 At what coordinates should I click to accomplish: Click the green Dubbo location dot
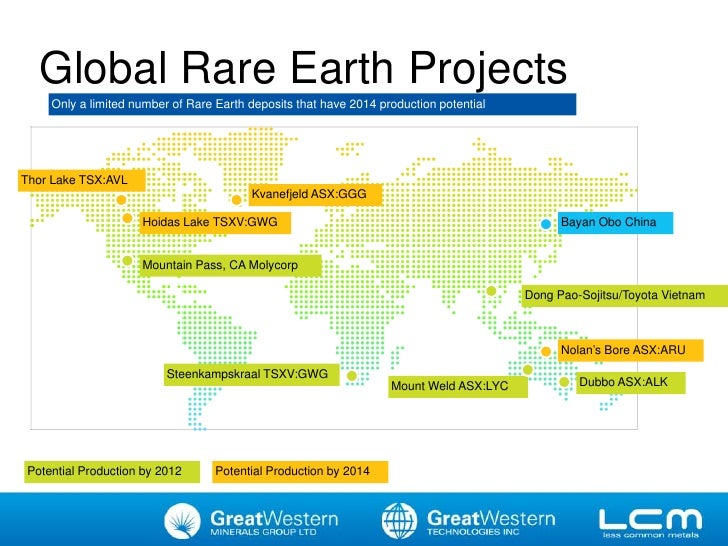564,382
